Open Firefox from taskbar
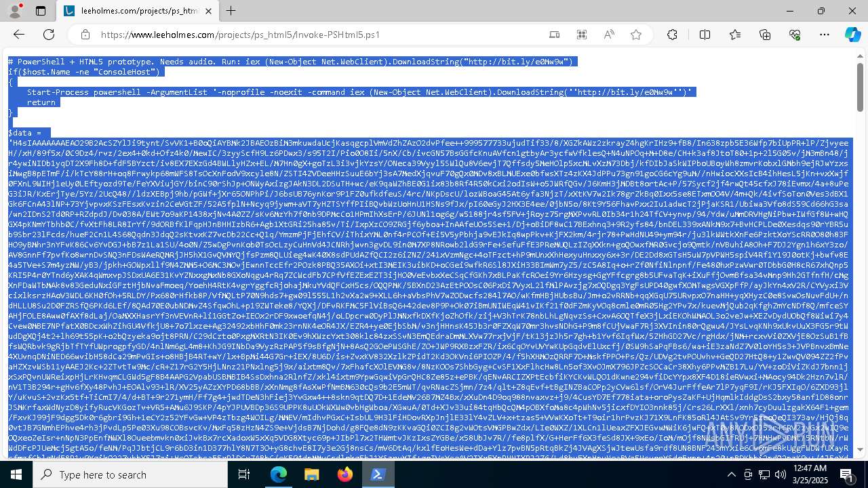Viewport: 868px width, 488px height. [345, 475]
